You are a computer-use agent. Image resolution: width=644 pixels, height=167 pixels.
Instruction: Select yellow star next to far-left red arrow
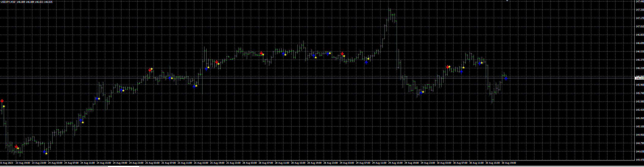(x=4, y=106)
